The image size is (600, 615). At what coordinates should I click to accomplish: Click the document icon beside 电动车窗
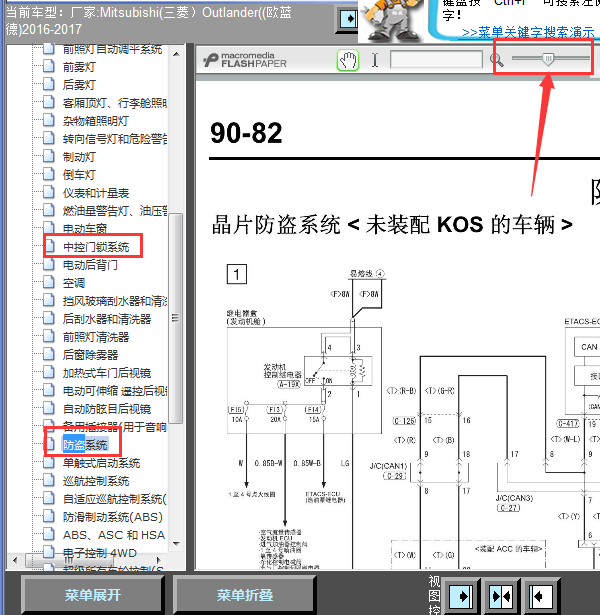(49, 227)
